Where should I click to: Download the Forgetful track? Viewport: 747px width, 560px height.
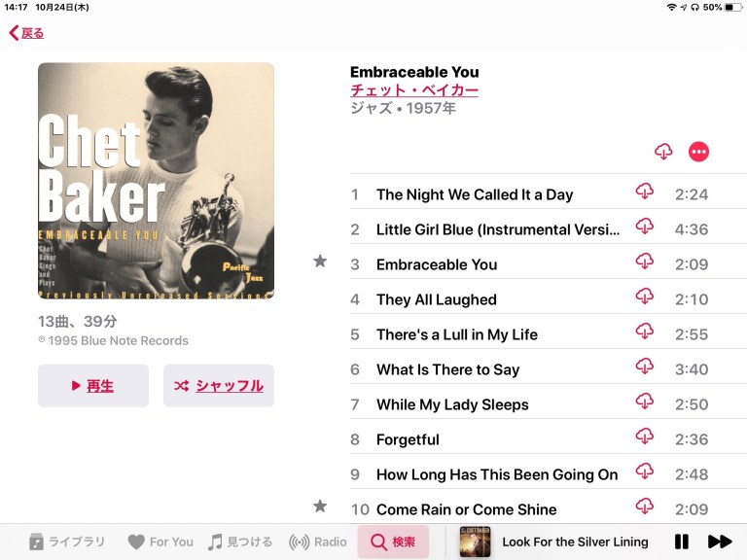(645, 437)
